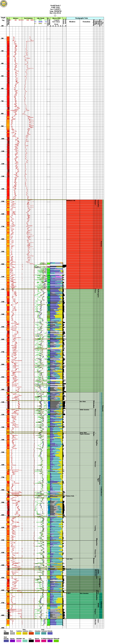Pick the pink Anhydrite legend swatch
This screenshot has width=135, height=644.
point(19,641)
